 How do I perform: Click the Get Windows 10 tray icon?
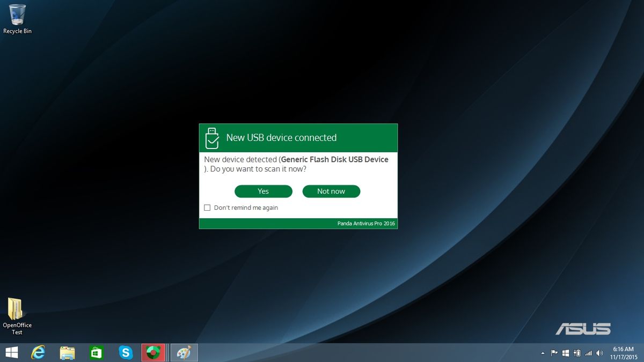566,353
